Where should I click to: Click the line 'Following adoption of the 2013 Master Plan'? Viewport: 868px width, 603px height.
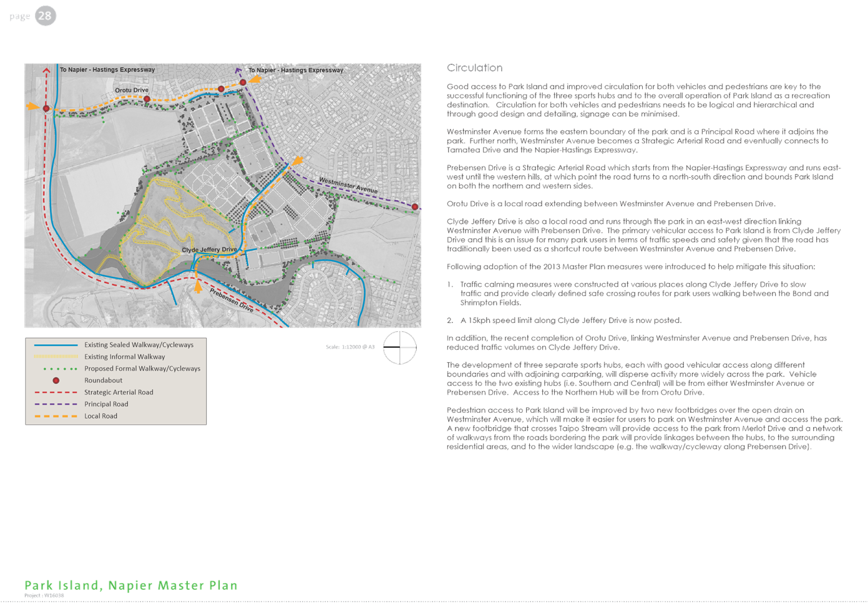tap(631, 267)
